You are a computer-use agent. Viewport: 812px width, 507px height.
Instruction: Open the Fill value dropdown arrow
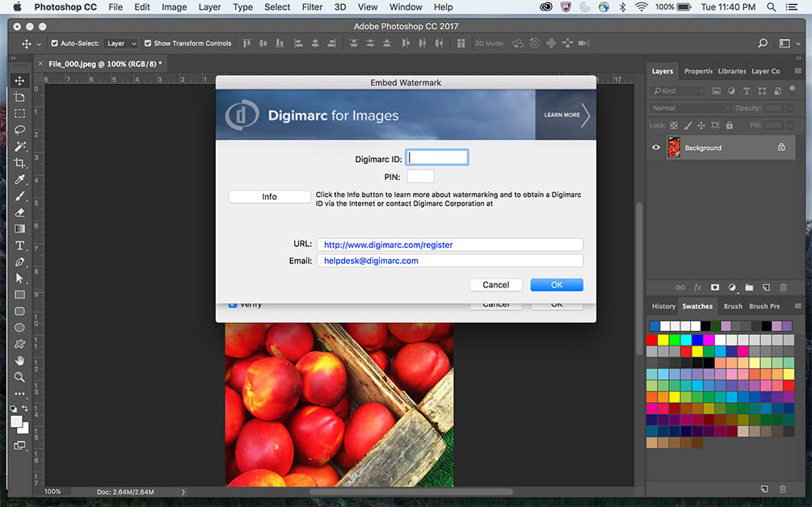(x=789, y=125)
